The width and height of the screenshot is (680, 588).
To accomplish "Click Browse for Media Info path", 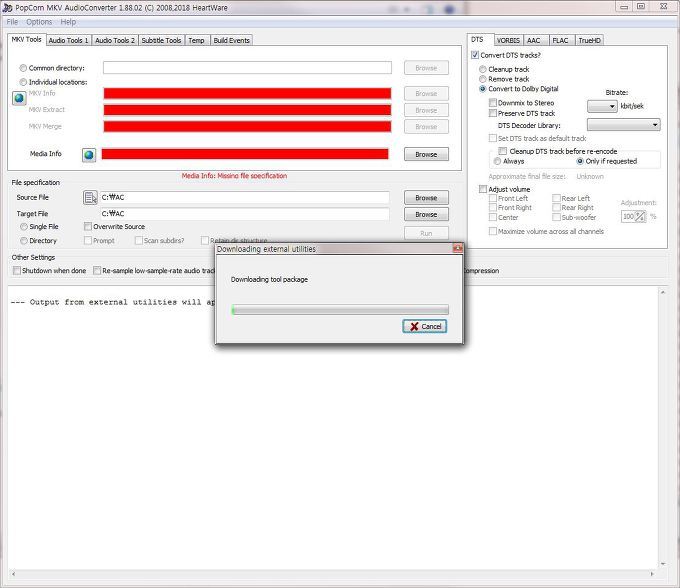I will point(426,154).
